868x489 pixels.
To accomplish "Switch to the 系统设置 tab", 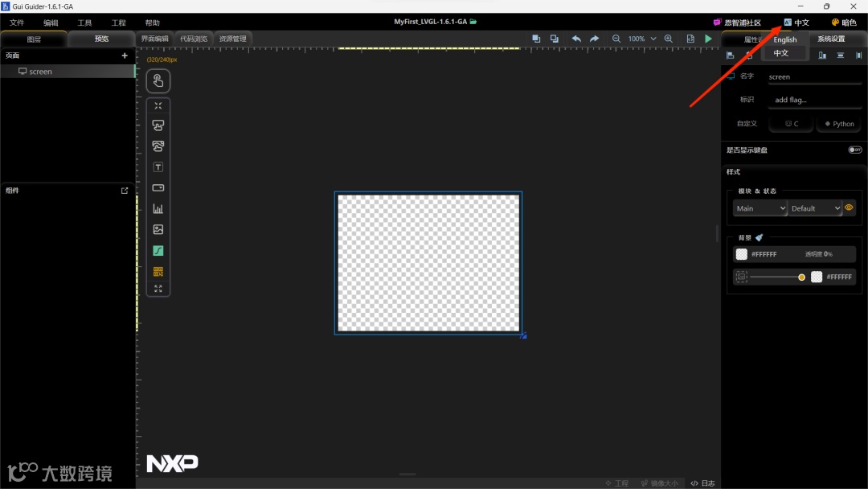I will [831, 39].
